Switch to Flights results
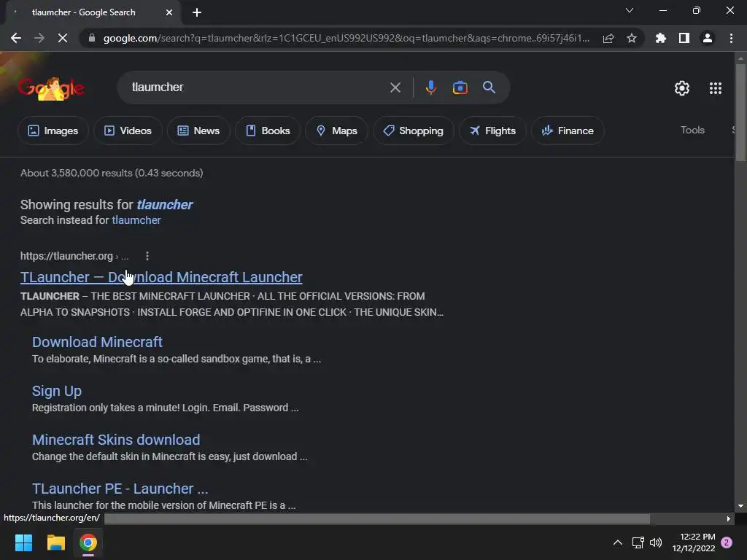This screenshot has width=747, height=560. click(492, 131)
